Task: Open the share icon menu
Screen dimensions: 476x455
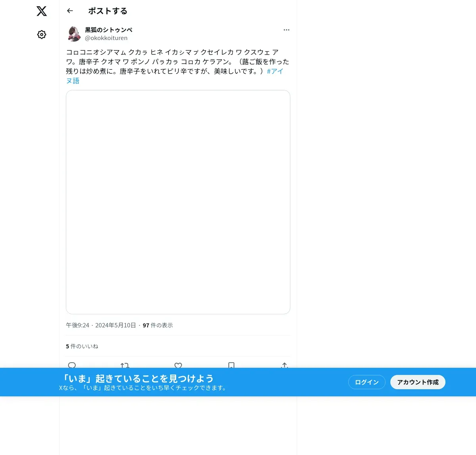Action: 284,365
